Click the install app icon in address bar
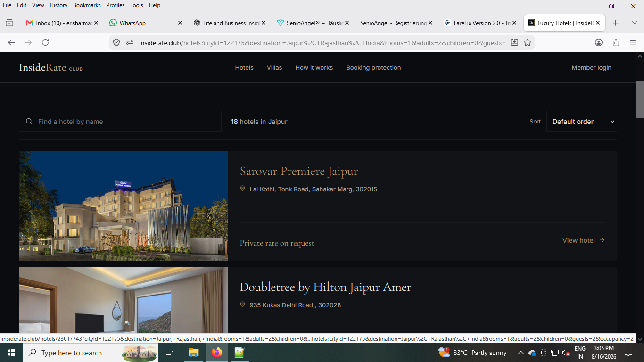Image resolution: width=644 pixels, height=362 pixels. pyautogui.click(x=514, y=42)
